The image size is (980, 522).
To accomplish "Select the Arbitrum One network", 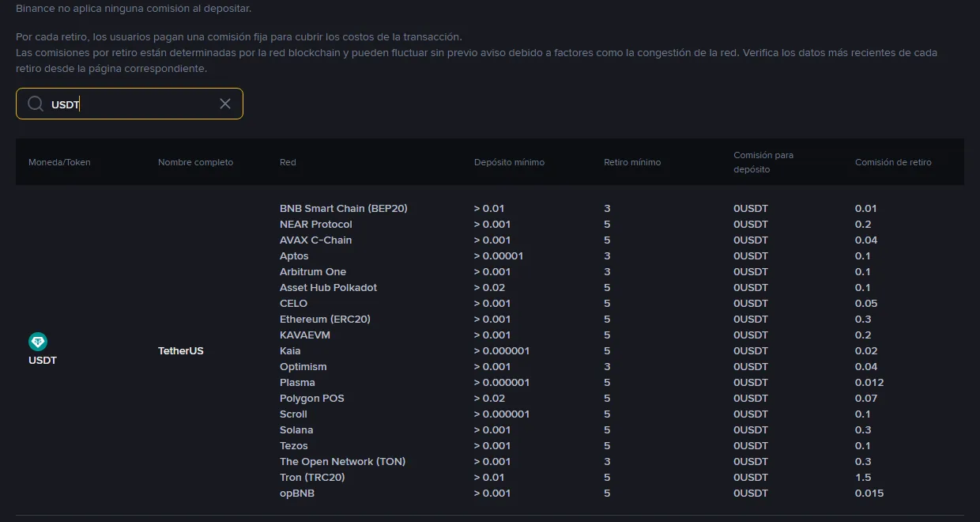I will (x=313, y=272).
